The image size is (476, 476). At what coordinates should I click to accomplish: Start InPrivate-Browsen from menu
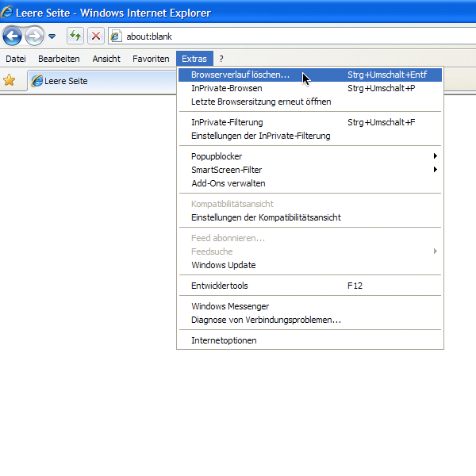(x=310, y=88)
